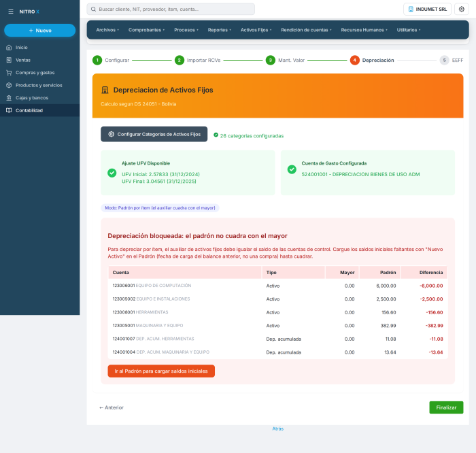This screenshot has height=453, width=476.
Task: Click the Inicio home icon
Action: pyautogui.click(x=9, y=48)
